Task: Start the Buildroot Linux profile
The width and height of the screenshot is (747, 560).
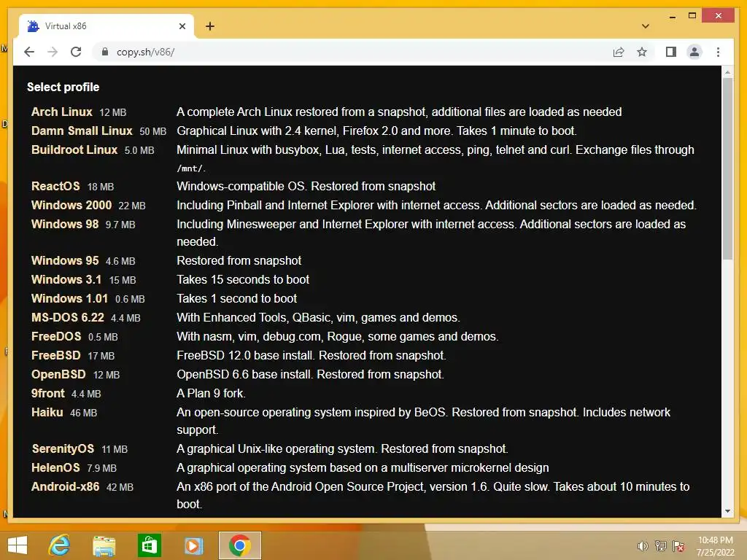Action: 74,150
